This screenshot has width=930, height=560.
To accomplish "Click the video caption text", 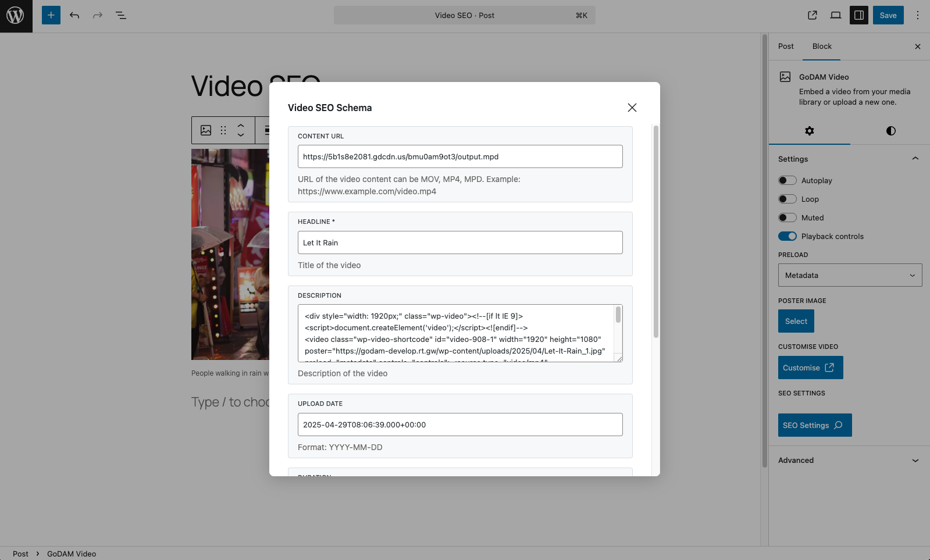I will (x=230, y=373).
